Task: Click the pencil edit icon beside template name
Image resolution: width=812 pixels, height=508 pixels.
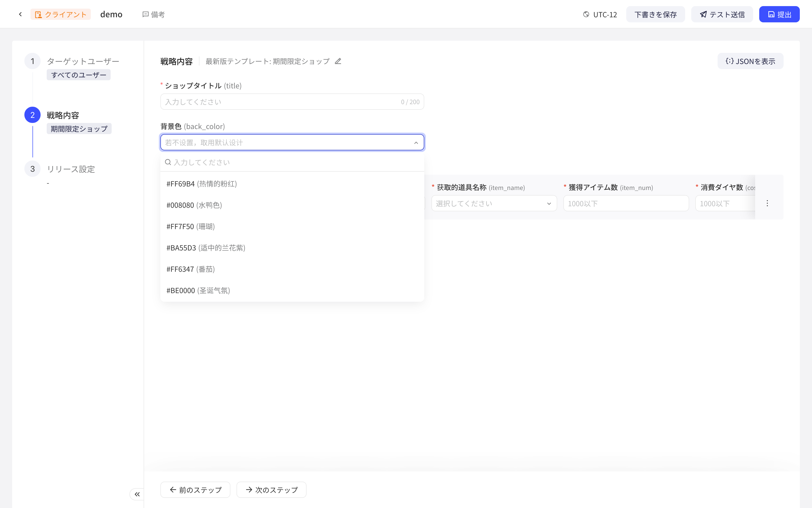Action: 338,61
